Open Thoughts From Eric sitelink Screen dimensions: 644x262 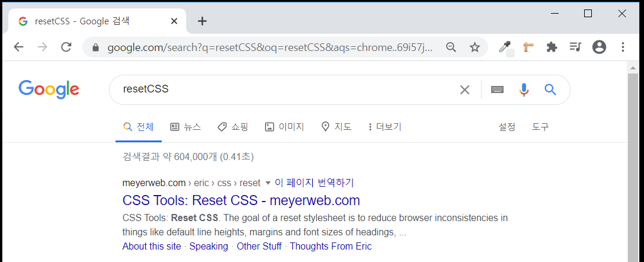[331, 247]
